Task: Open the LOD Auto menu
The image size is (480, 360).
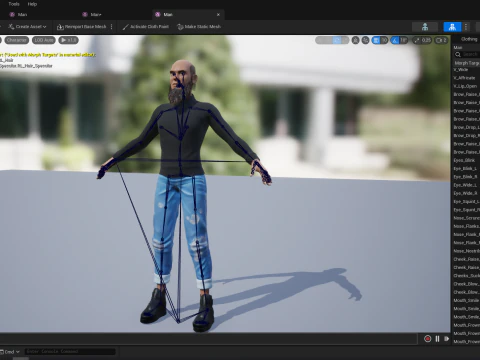Action: coord(44,40)
